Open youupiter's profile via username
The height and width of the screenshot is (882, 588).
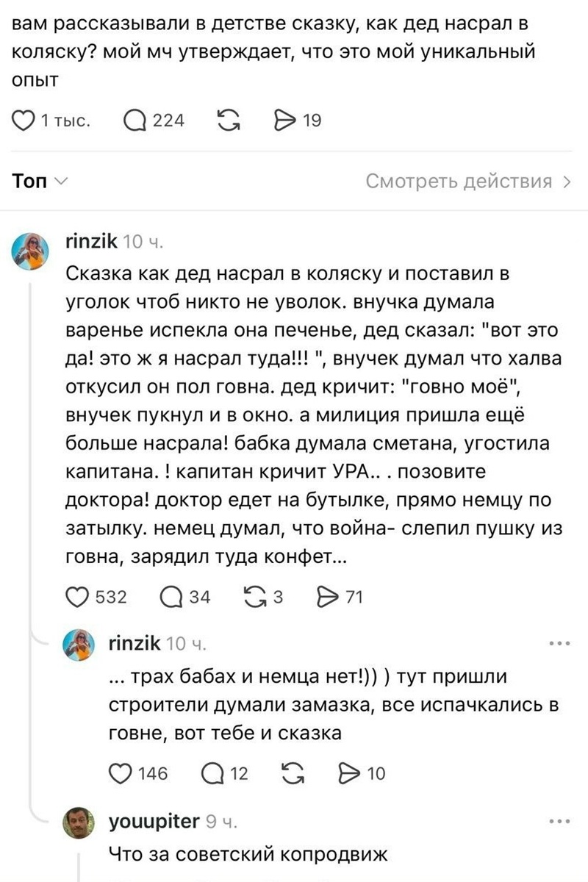point(154,821)
